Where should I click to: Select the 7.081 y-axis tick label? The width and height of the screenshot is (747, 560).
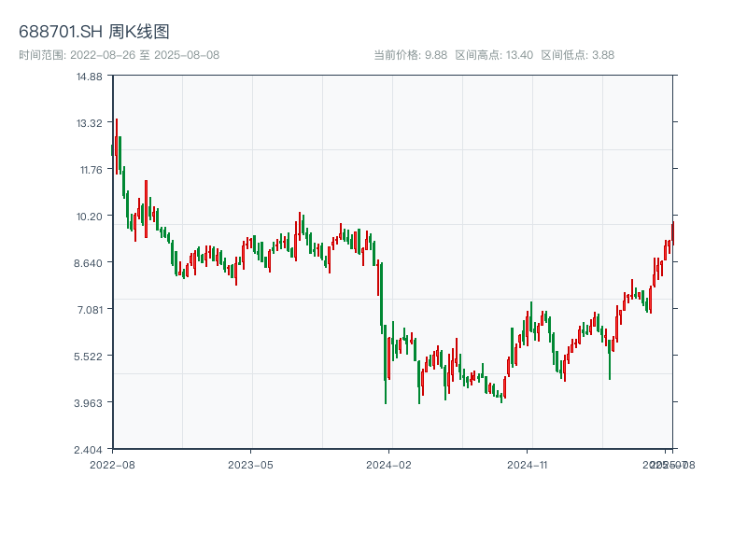(x=89, y=310)
